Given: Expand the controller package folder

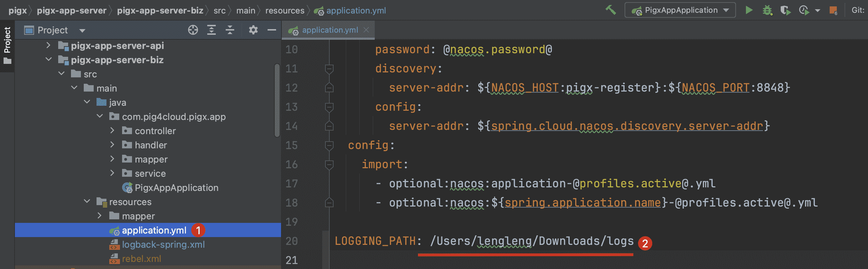Looking at the screenshot, I should 112,131.
